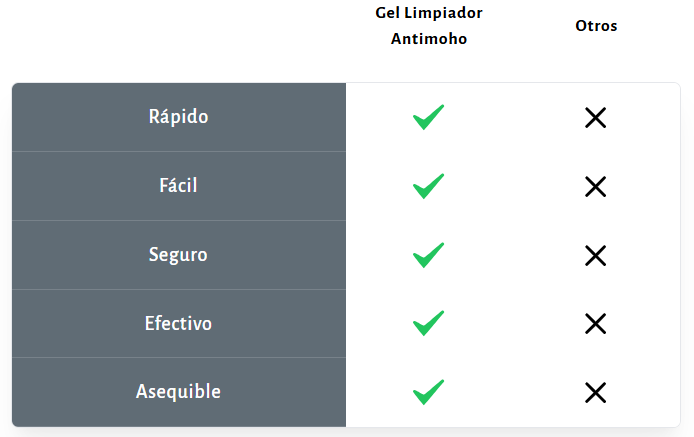Image resolution: width=694 pixels, height=437 pixels.
Task: Click the black X in the Seguro row
Action: 595,255
